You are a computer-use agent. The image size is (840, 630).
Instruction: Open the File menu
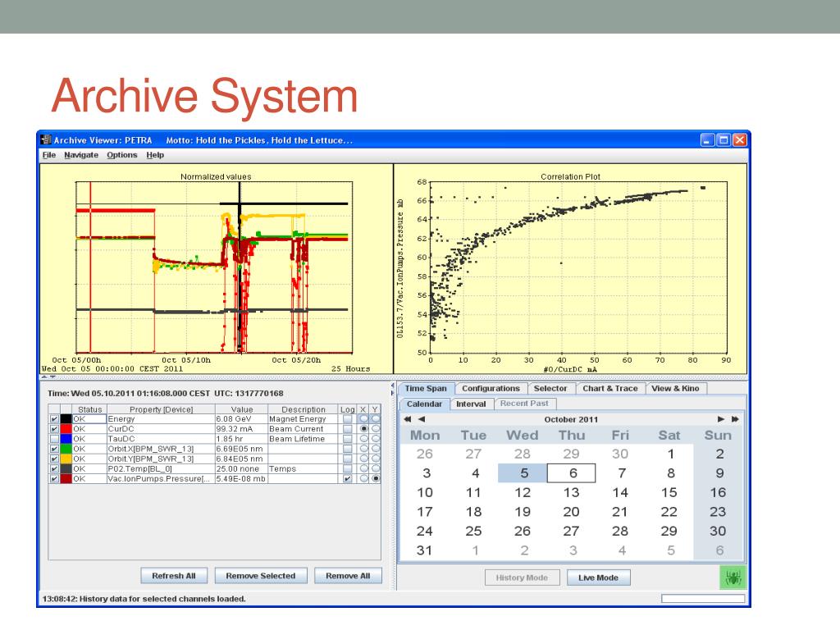coord(48,155)
